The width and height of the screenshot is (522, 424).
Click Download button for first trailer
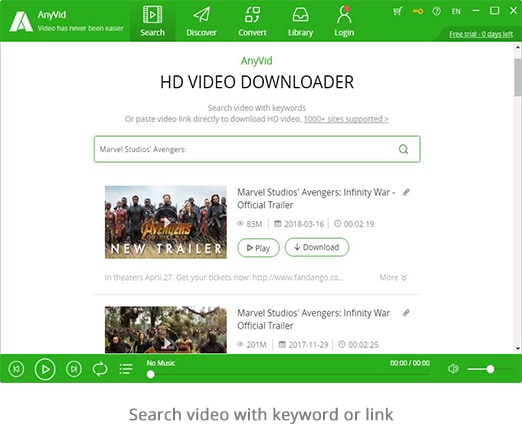coord(317,247)
